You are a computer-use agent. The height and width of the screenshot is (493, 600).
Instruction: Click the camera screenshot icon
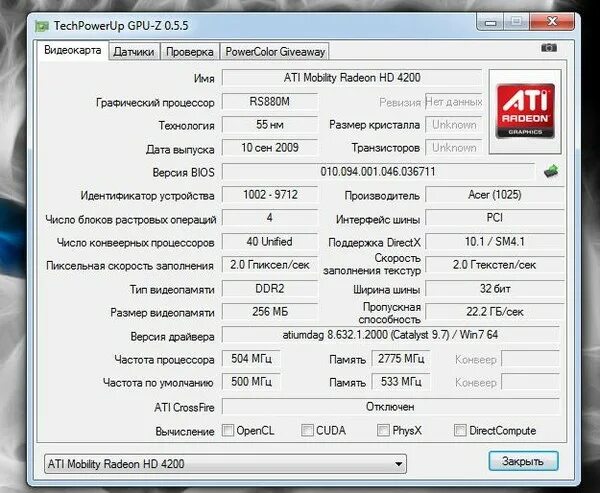tap(549, 48)
